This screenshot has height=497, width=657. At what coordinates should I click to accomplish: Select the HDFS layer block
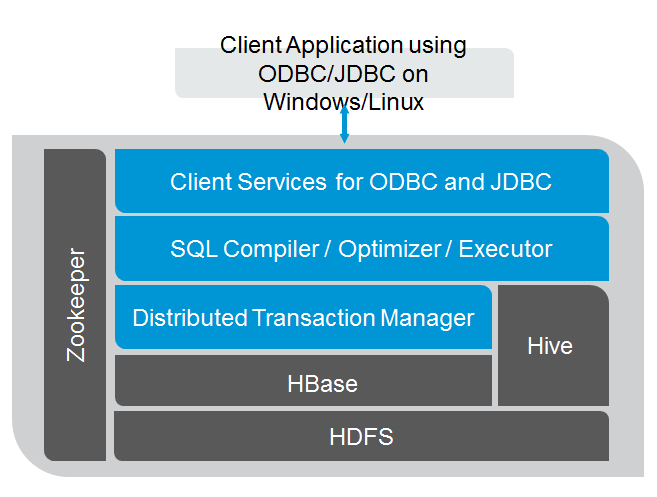(361, 437)
